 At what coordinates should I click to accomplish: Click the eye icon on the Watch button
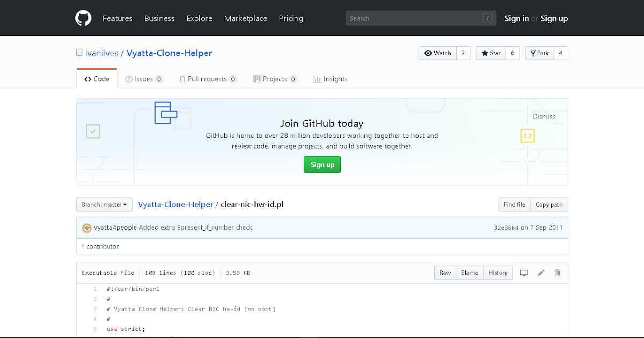tap(428, 53)
